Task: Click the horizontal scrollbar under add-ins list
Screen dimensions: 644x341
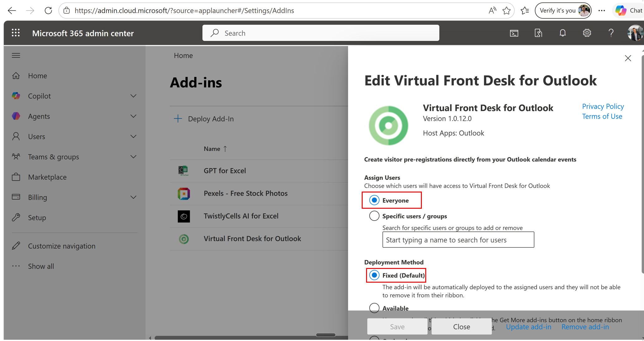Action: [x=249, y=337]
